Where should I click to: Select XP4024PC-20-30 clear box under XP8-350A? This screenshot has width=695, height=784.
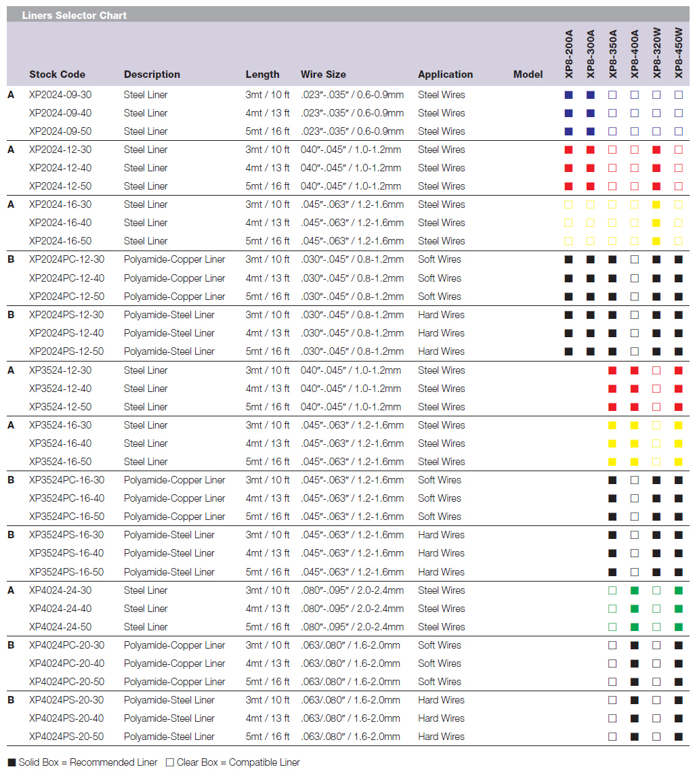tap(612, 645)
